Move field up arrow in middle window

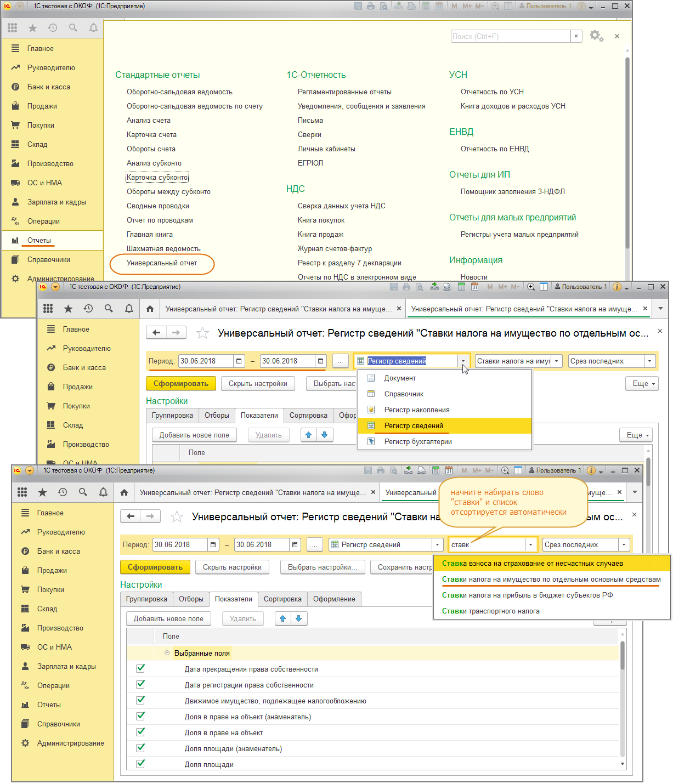click(309, 435)
